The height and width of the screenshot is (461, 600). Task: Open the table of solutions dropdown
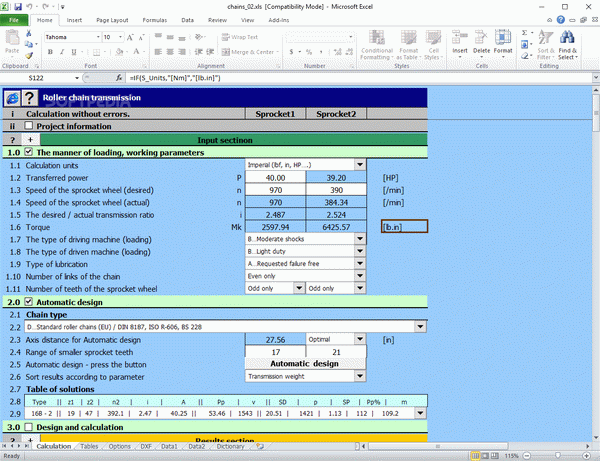click(421, 413)
